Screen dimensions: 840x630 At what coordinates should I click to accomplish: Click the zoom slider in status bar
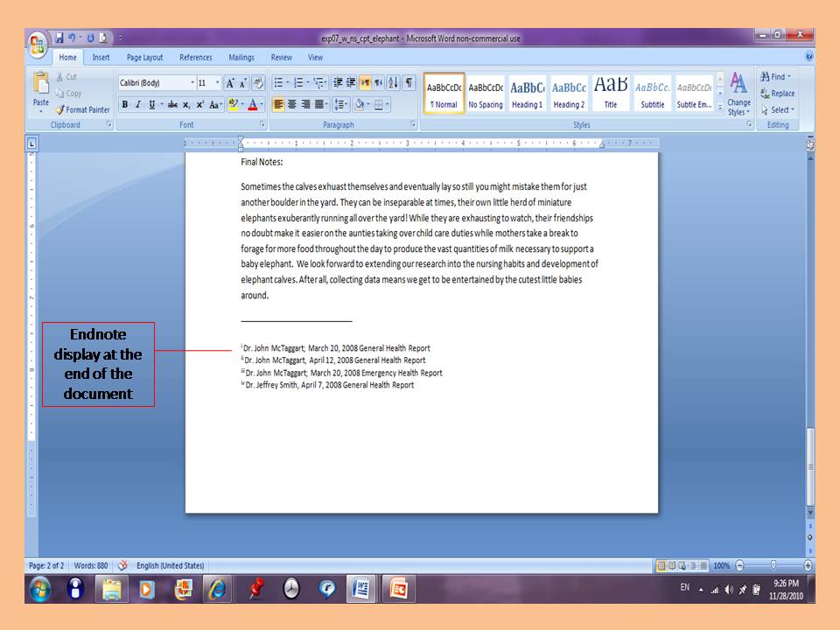click(x=773, y=565)
